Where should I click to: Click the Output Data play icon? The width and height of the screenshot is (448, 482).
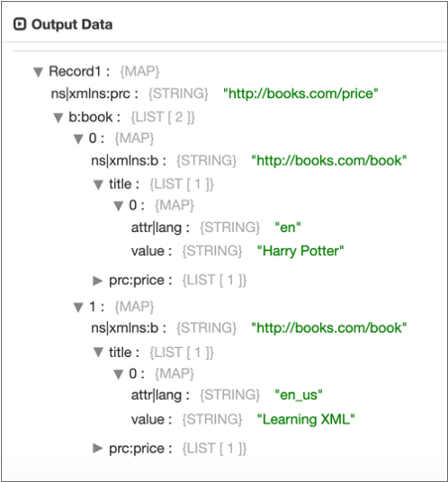pyautogui.click(x=20, y=25)
